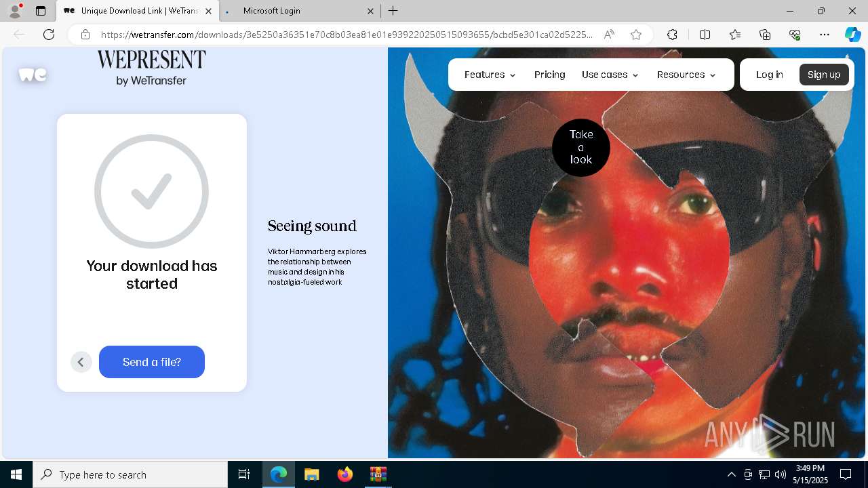Open Edge tab actions menu icon

(41, 11)
